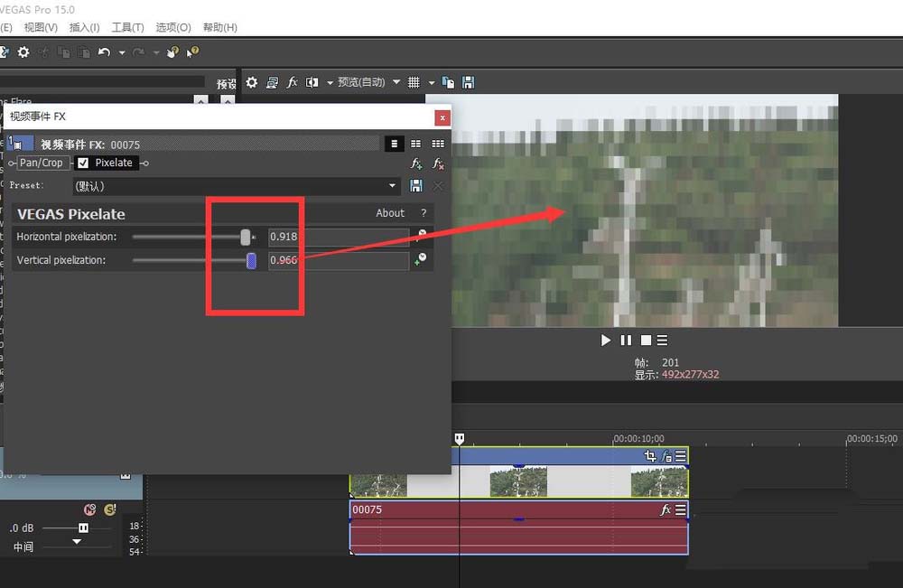The height and width of the screenshot is (588, 903).
Task: Click the Video FX icon in preview toolbar
Action: tap(292, 82)
